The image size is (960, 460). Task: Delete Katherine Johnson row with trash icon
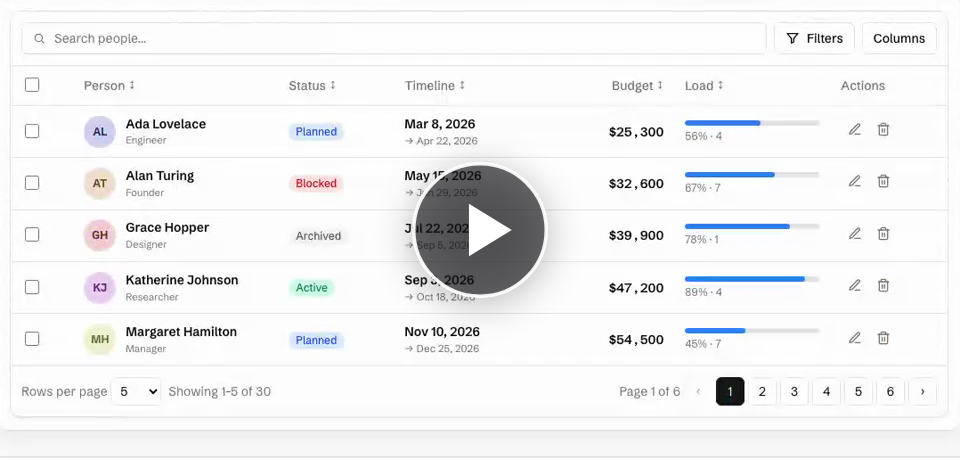point(883,285)
